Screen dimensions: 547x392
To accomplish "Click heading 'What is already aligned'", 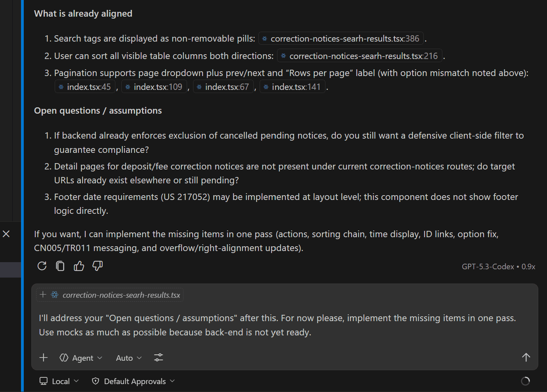I will 83,13.
